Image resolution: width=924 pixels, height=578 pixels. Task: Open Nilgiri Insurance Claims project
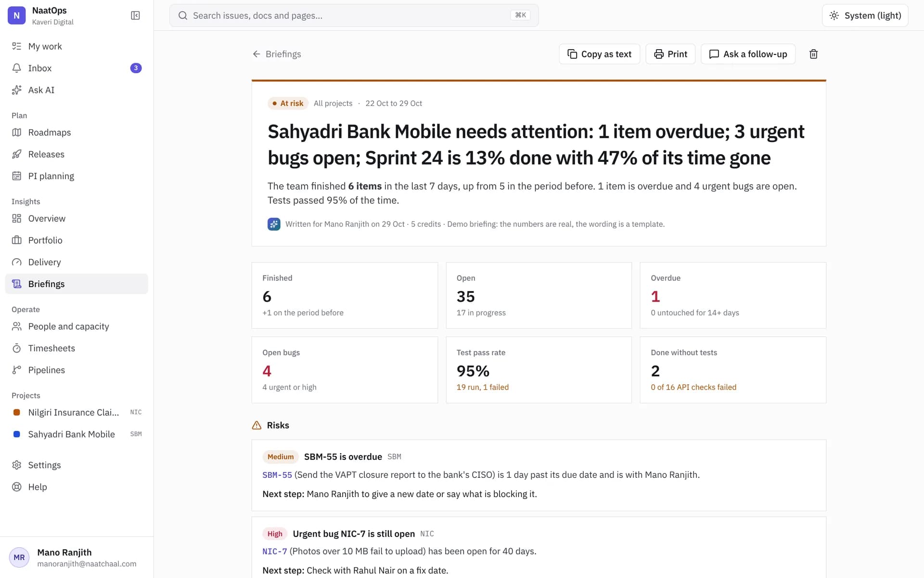(x=77, y=412)
